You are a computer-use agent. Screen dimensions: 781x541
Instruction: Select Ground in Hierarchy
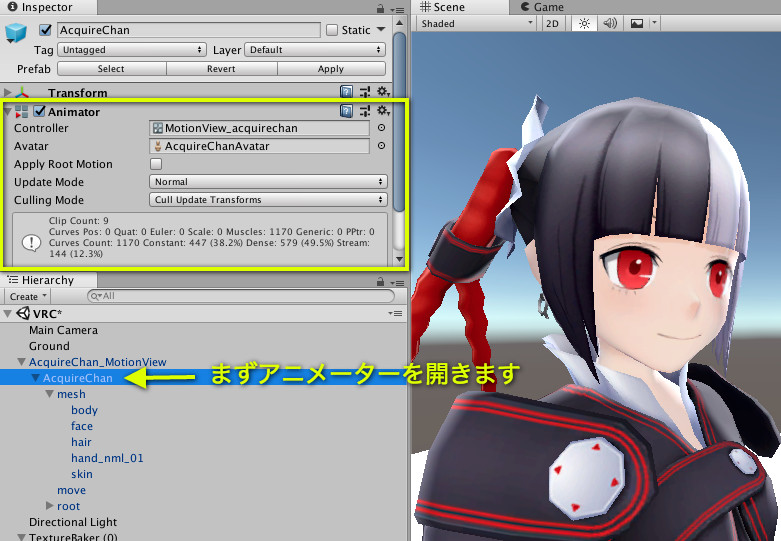(49, 346)
